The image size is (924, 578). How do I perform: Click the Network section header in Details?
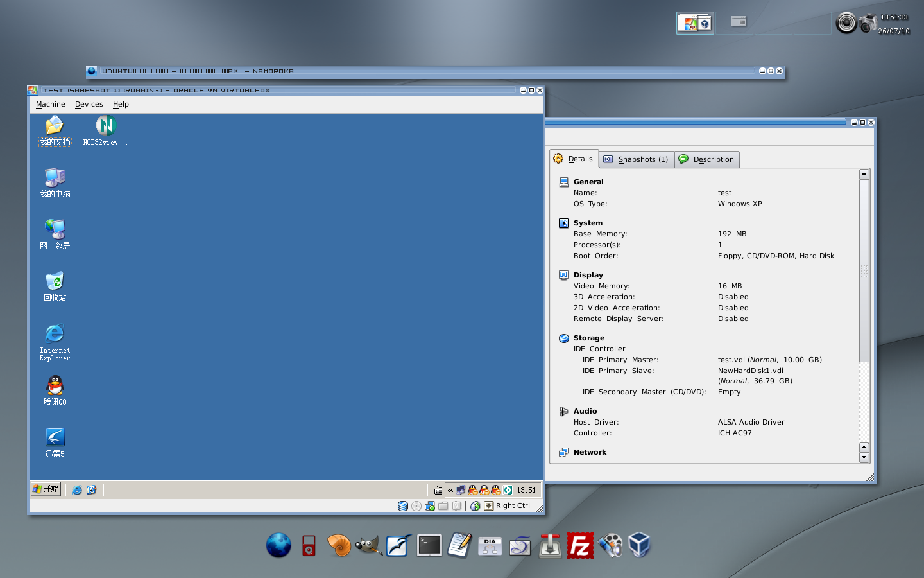(590, 452)
